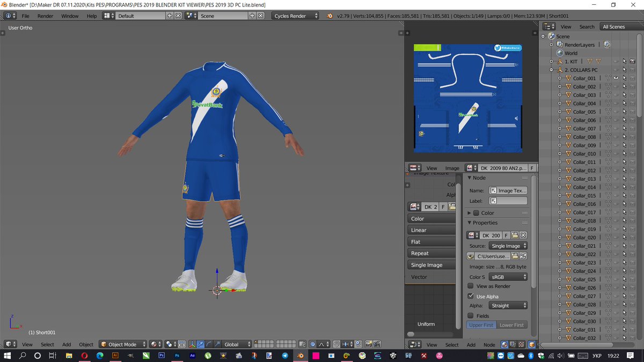This screenshot has height=362, width=644.
Task: Open the pivot point selector in 3D header
Action: (x=171, y=344)
